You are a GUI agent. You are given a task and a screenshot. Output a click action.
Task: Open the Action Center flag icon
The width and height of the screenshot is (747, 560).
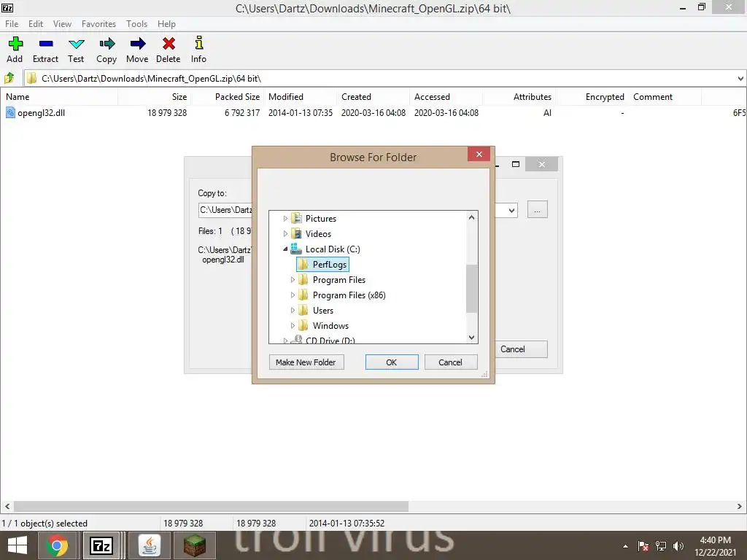click(x=643, y=546)
